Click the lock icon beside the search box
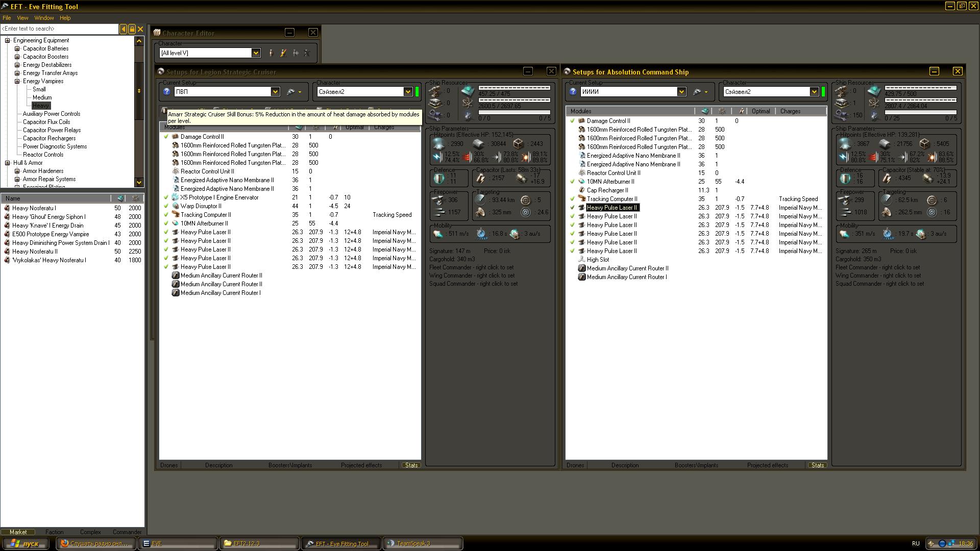The width and height of the screenshot is (980, 551). click(x=132, y=29)
